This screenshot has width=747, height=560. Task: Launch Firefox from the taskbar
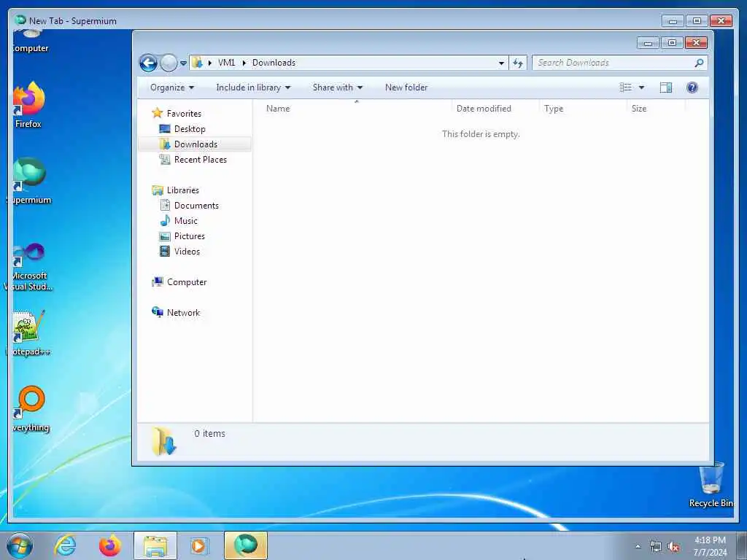pos(110,545)
